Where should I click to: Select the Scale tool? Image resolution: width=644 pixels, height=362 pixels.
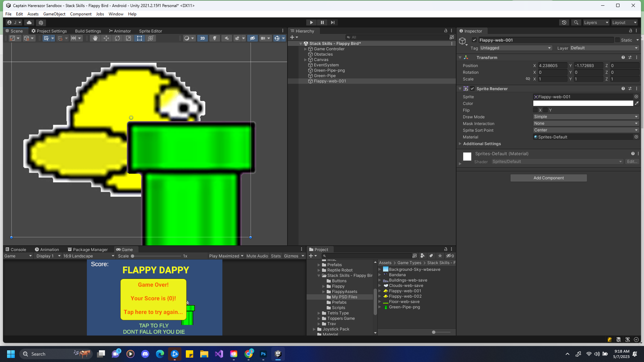(x=128, y=38)
